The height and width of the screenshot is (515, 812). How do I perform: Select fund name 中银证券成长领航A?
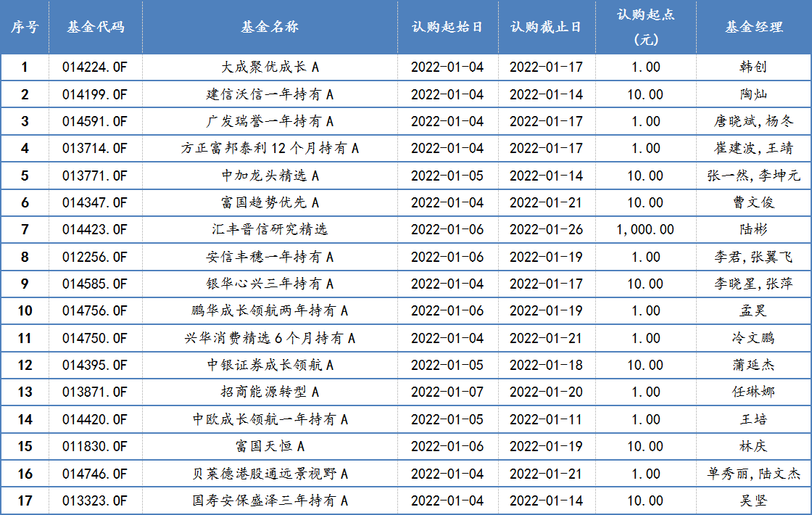click(x=270, y=366)
